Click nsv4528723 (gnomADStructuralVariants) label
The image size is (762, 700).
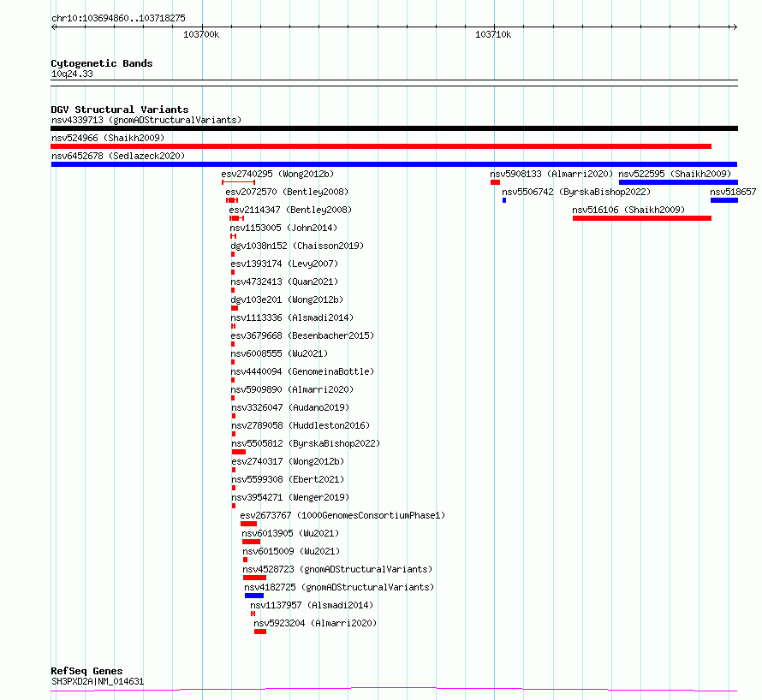tap(337, 569)
